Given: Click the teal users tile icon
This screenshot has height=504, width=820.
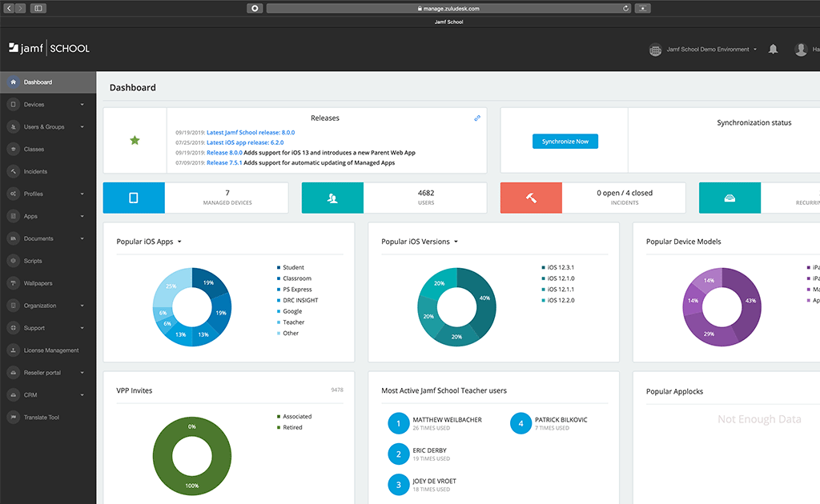Looking at the screenshot, I should tap(332, 198).
